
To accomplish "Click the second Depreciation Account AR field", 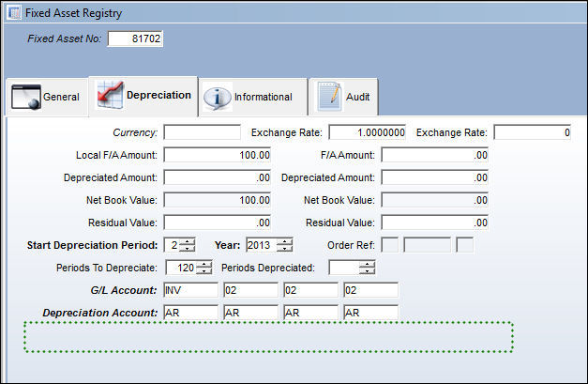I will [251, 313].
